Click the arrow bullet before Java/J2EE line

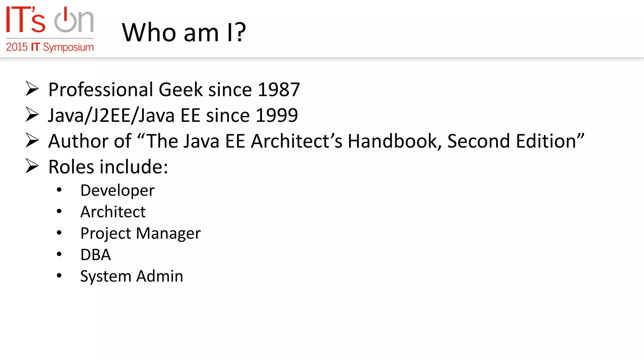click(32, 115)
